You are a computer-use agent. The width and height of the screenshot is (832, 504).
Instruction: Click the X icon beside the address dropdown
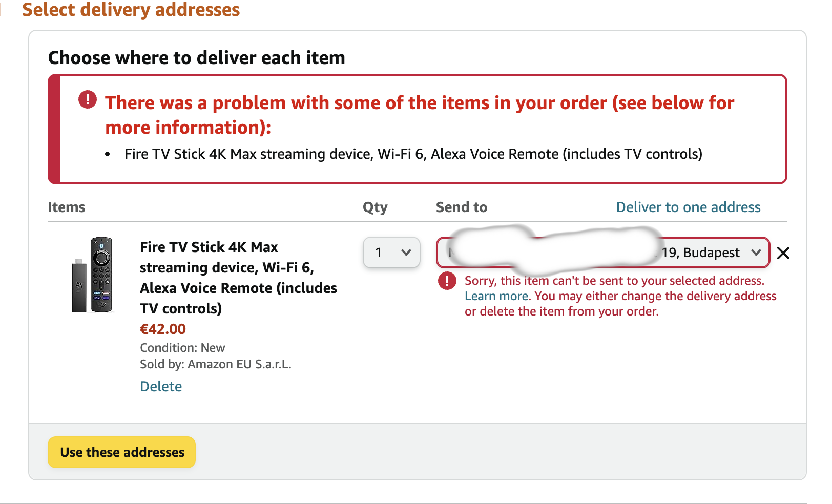click(783, 253)
